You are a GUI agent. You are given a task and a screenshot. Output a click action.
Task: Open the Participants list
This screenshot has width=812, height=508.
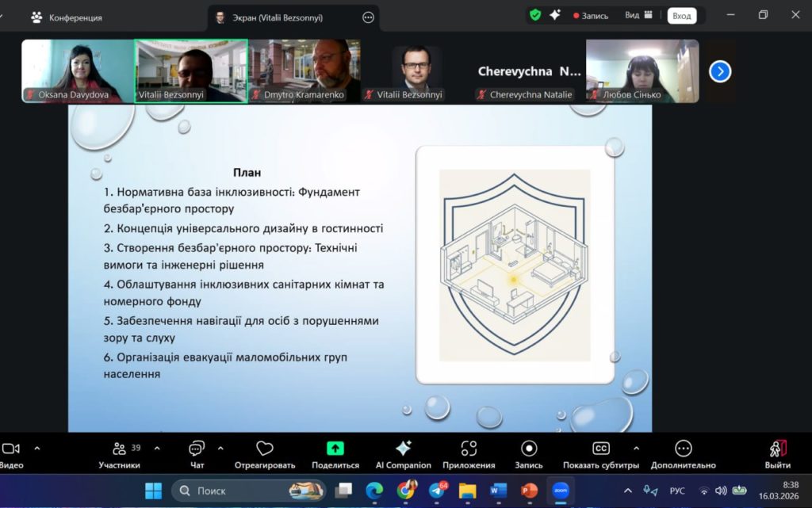[119, 454]
